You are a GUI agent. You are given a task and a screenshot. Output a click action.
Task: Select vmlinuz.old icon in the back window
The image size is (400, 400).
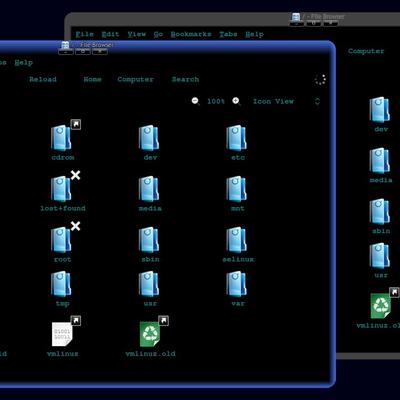coord(381,306)
